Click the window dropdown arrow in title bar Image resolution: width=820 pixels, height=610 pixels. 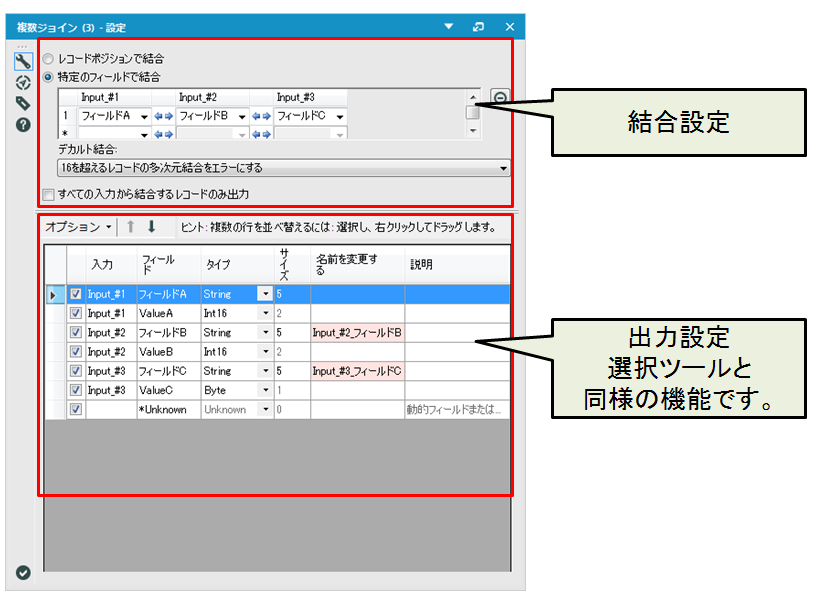[x=448, y=26]
